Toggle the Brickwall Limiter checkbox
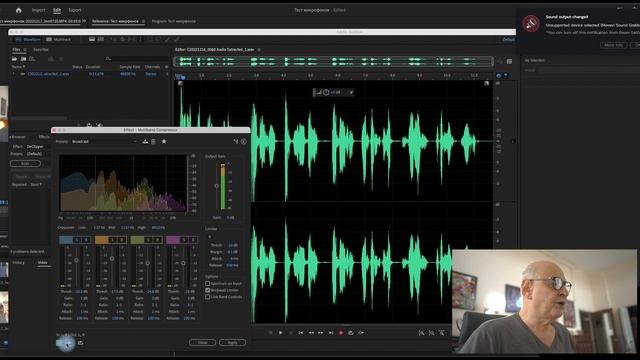The height and width of the screenshot is (360, 640). [207, 290]
